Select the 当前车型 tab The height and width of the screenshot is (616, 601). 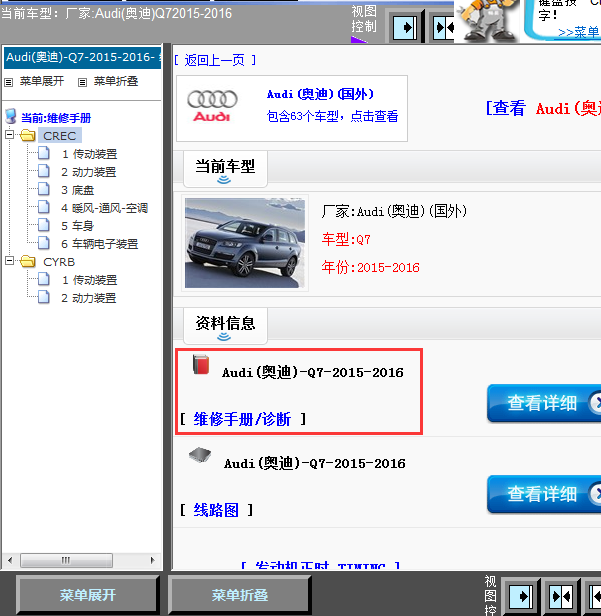(x=225, y=169)
